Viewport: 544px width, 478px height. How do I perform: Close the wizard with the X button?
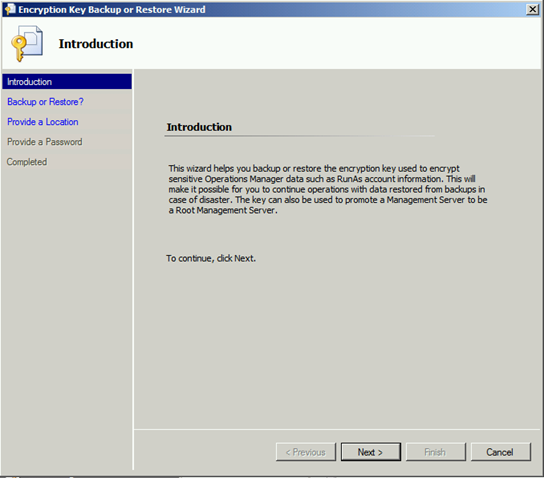pos(532,9)
